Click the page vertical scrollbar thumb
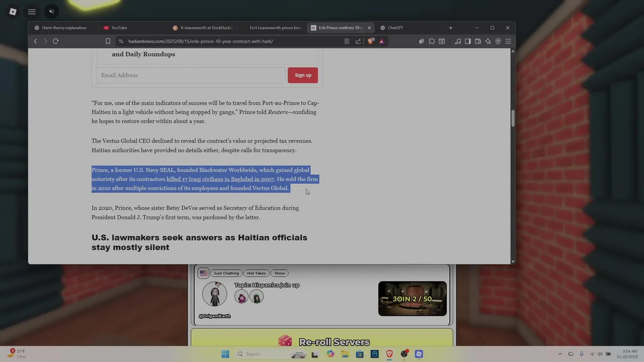644x362 pixels. click(x=513, y=119)
